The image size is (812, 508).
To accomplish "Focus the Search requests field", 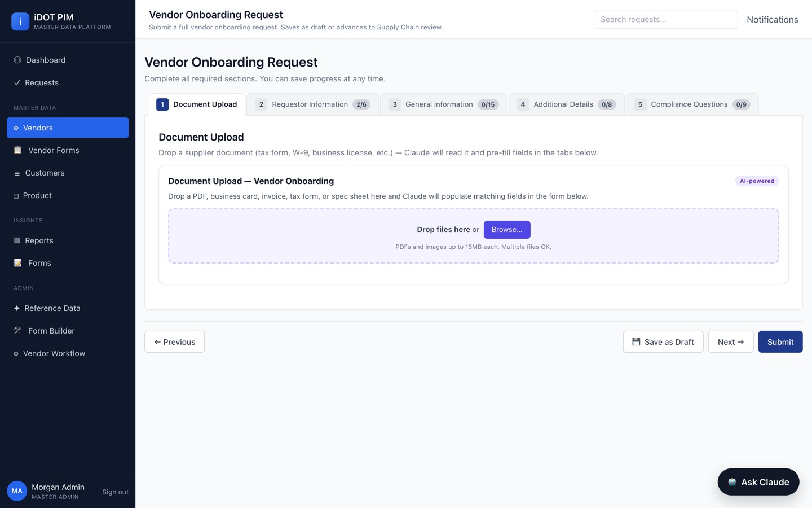I will click(665, 19).
